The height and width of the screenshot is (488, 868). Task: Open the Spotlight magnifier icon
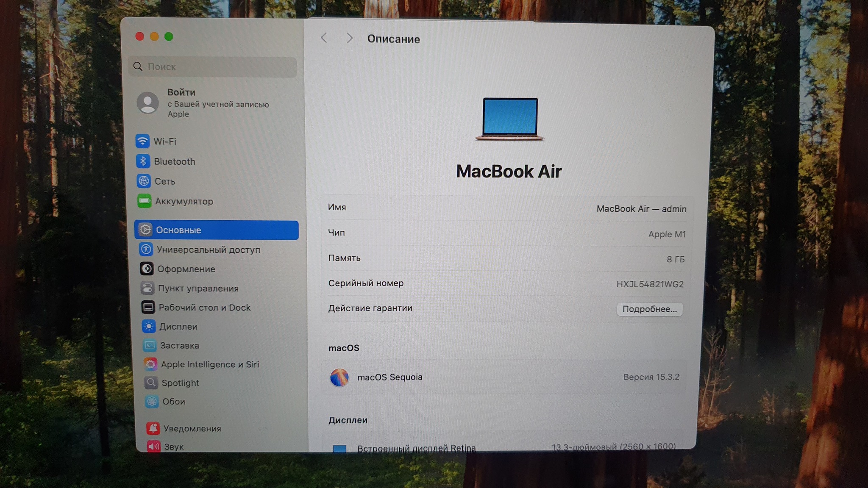click(x=151, y=383)
